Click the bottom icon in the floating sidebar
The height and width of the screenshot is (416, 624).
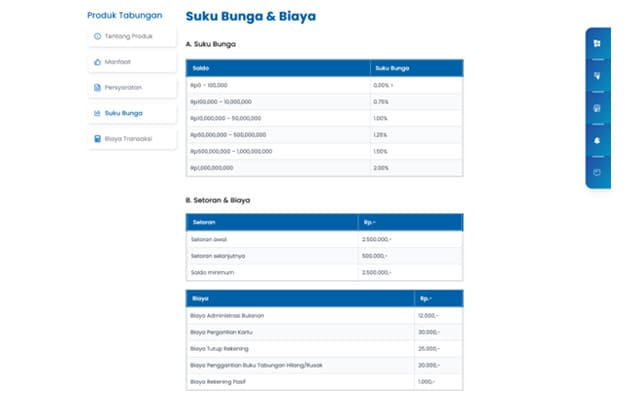(x=597, y=172)
